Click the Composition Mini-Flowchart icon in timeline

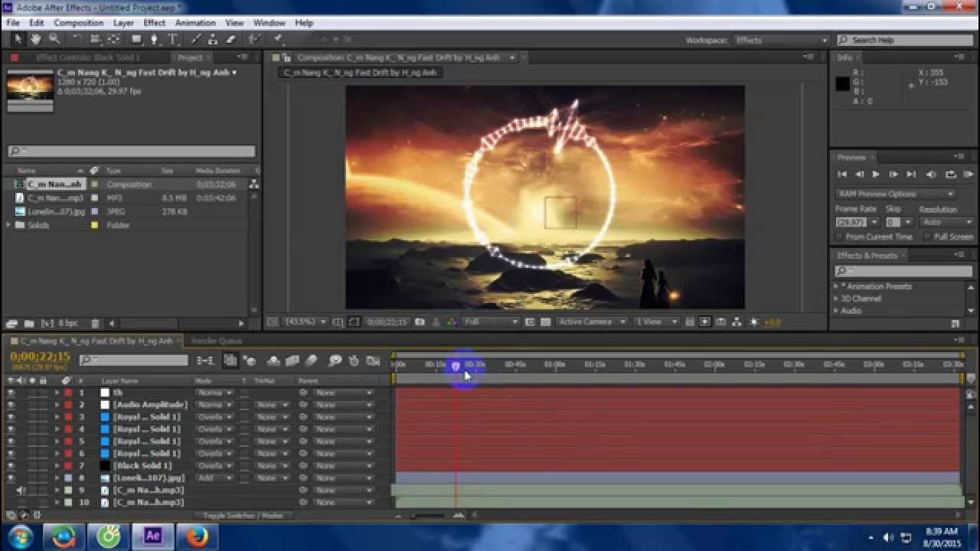tap(205, 360)
